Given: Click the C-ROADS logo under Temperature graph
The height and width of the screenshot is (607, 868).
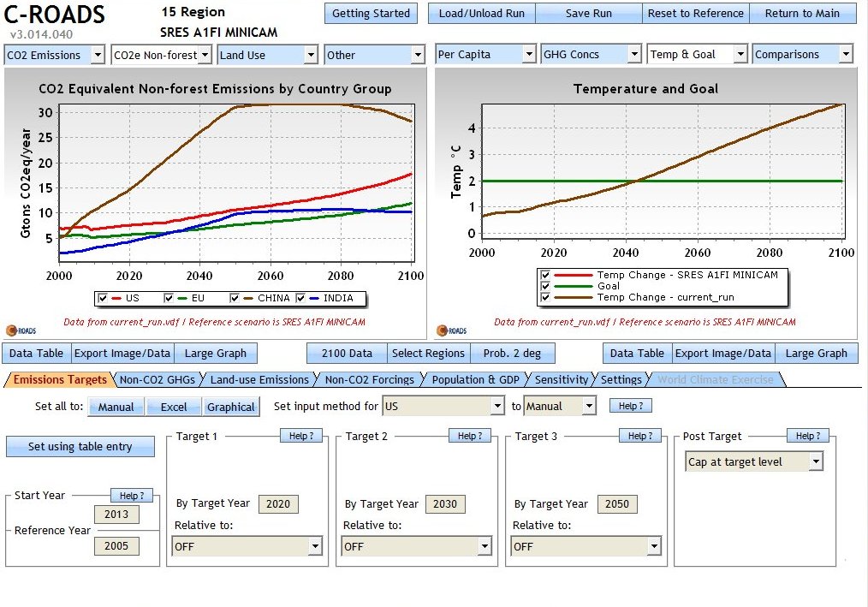Looking at the screenshot, I should 452,330.
